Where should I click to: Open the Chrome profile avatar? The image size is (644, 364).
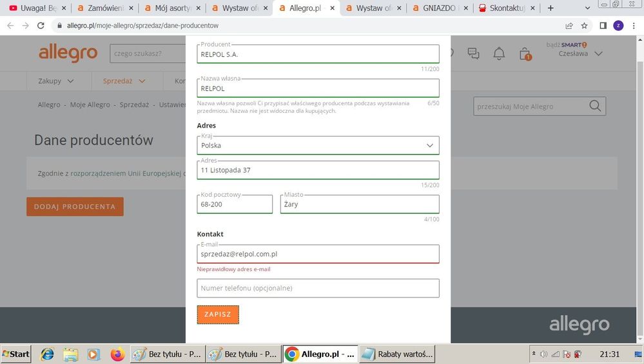[x=618, y=26]
